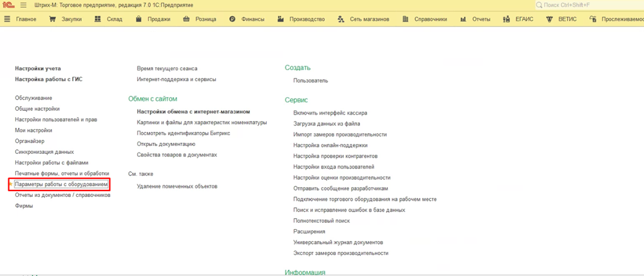Click the Производство factory icon
This screenshot has width=644, height=276.
pos(281,19)
